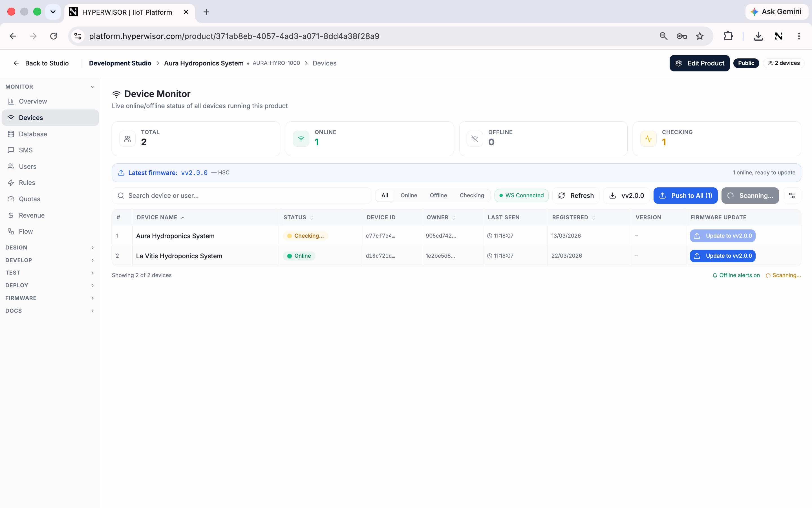Download firmware vv2.0.0
Image resolution: width=812 pixels, height=508 pixels.
click(x=626, y=196)
